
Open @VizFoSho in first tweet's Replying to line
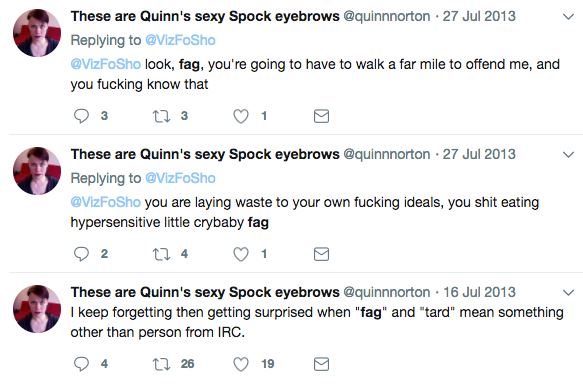tap(180, 40)
